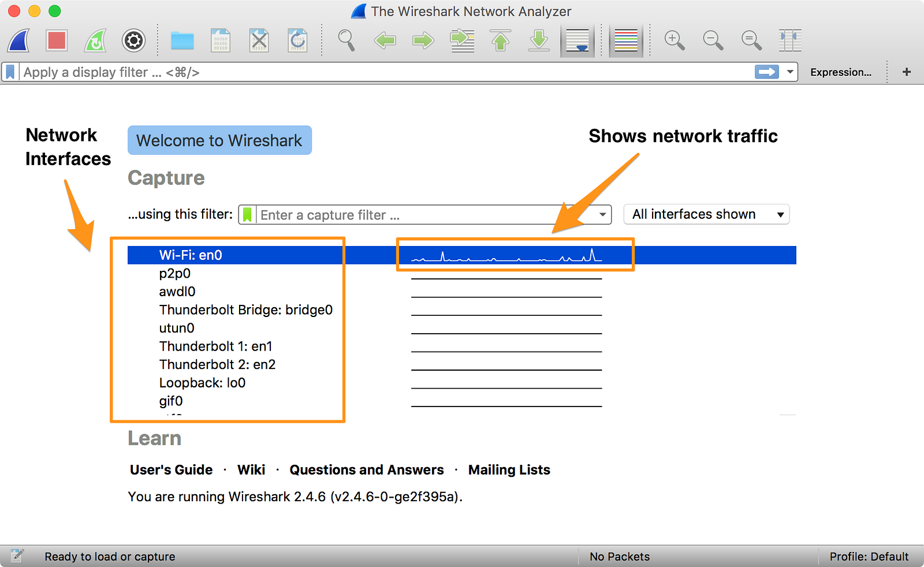The height and width of the screenshot is (567, 924).
Task: Expand capture filter history dropdown
Action: pyautogui.click(x=602, y=215)
